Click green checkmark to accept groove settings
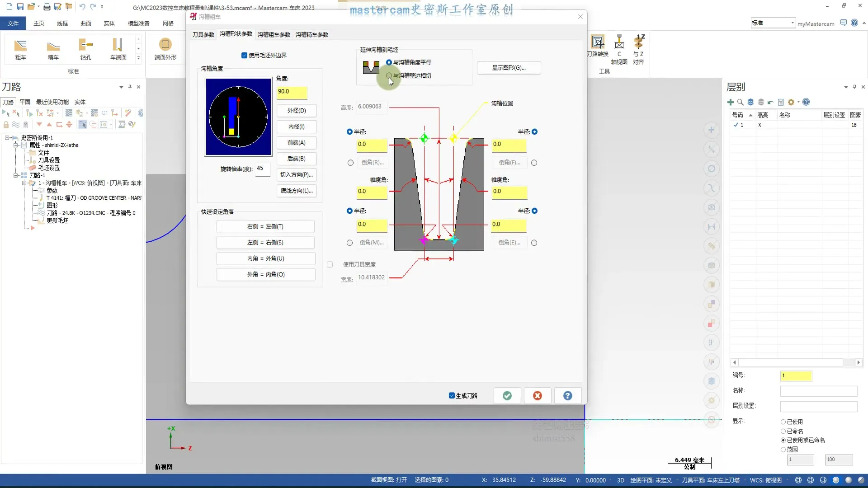Image resolution: width=868 pixels, height=488 pixels. pyautogui.click(x=507, y=396)
